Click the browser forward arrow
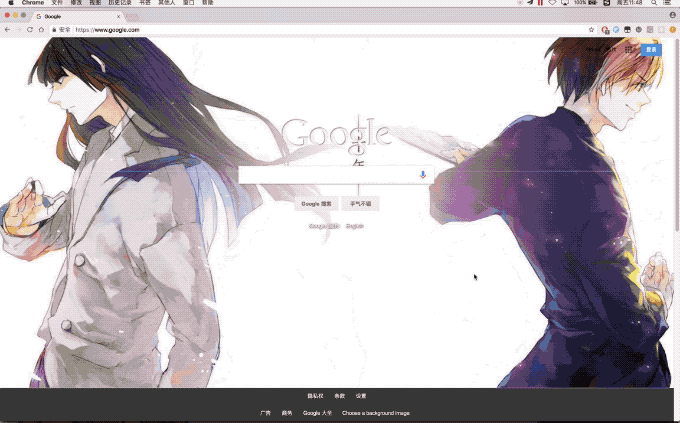Image resolution: width=680 pixels, height=423 pixels. click(19, 30)
